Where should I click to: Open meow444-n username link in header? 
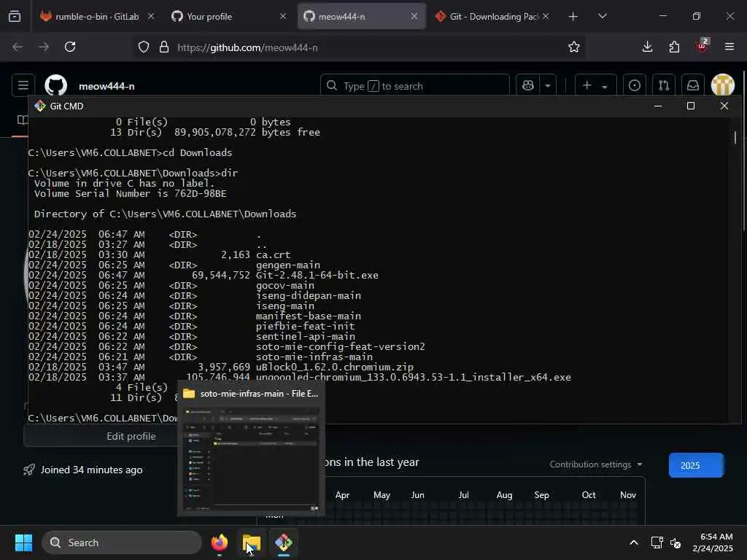(107, 86)
